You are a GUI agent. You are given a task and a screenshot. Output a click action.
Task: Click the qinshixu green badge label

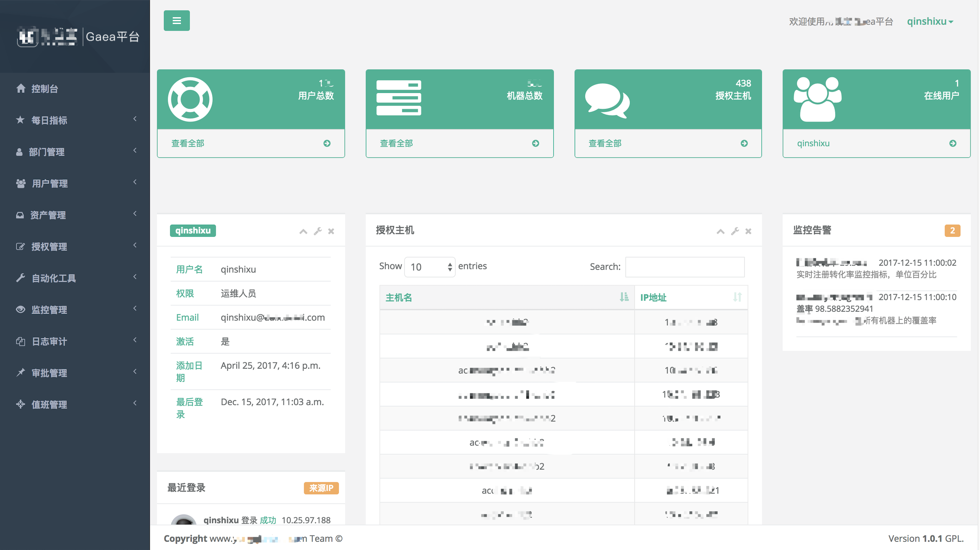[193, 230]
